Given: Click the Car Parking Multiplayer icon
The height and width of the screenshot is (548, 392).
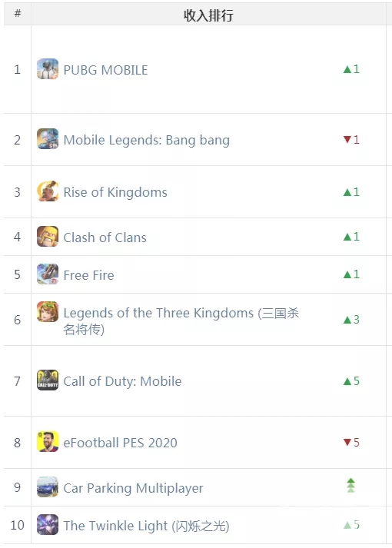Looking at the screenshot, I should point(48,487).
